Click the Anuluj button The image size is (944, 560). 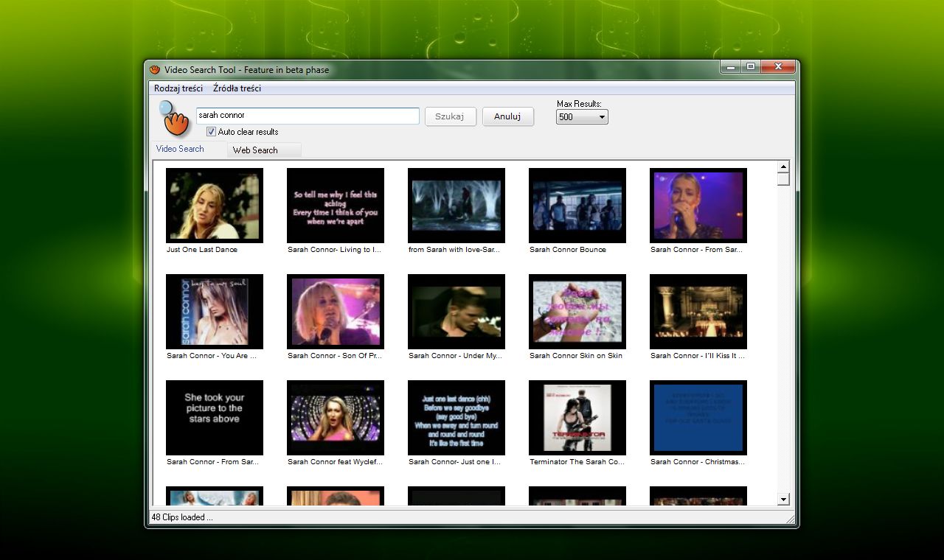(507, 116)
